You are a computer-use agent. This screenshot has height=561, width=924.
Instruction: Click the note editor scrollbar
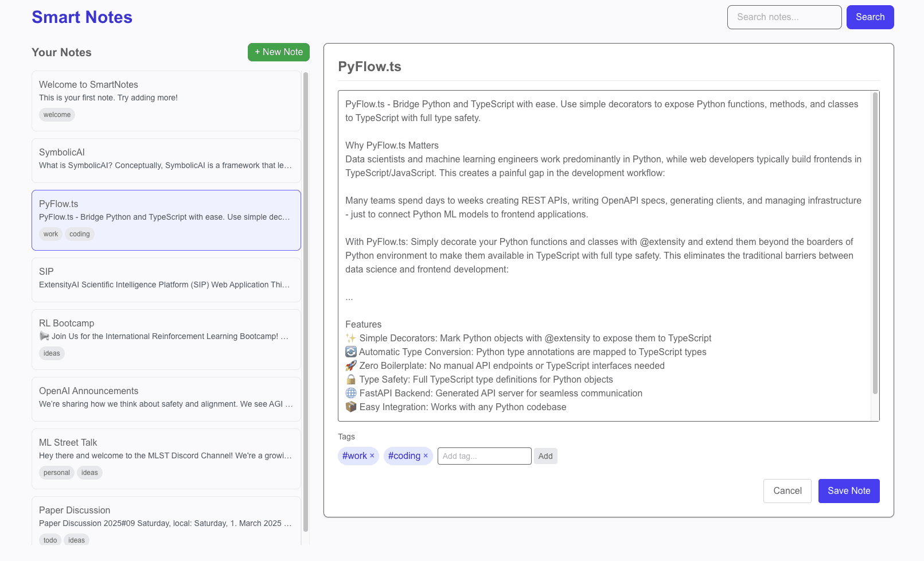tap(875, 243)
